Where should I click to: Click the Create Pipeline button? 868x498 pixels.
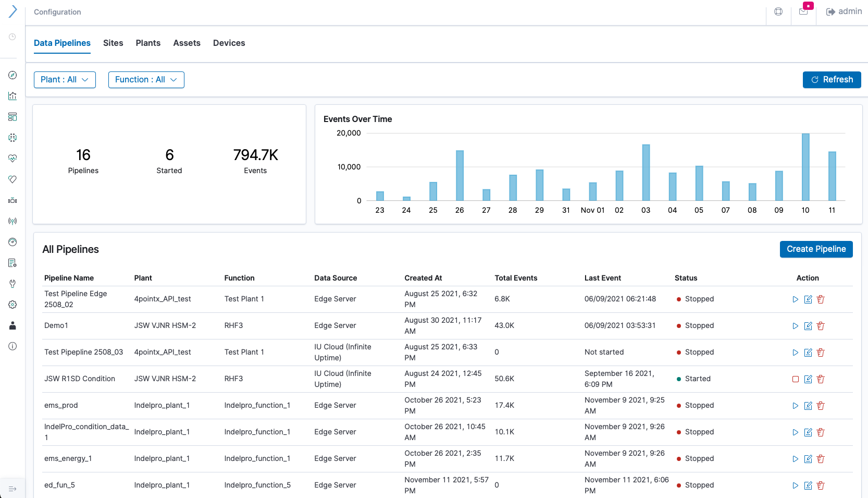coord(816,249)
